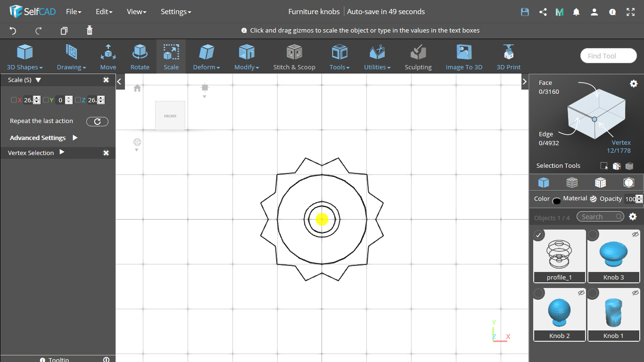Click the Redo arrow icon
644x362 pixels.
click(39, 31)
